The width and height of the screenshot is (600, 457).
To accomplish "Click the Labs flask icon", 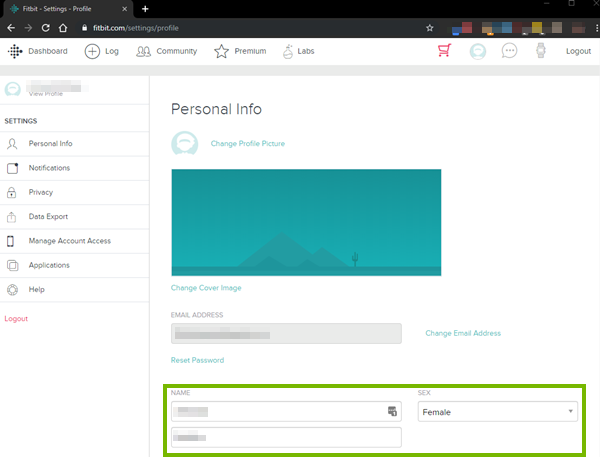I will click(x=288, y=51).
